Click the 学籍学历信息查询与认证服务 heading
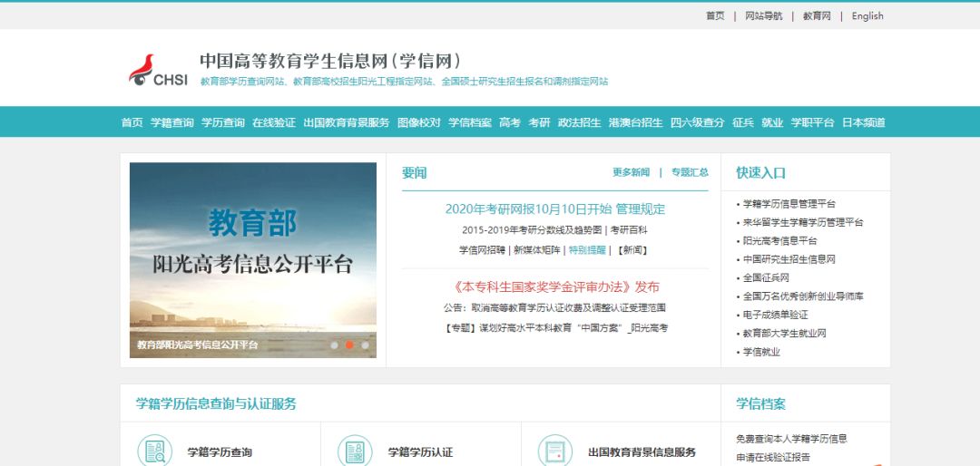The image size is (980, 466). point(216,403)
